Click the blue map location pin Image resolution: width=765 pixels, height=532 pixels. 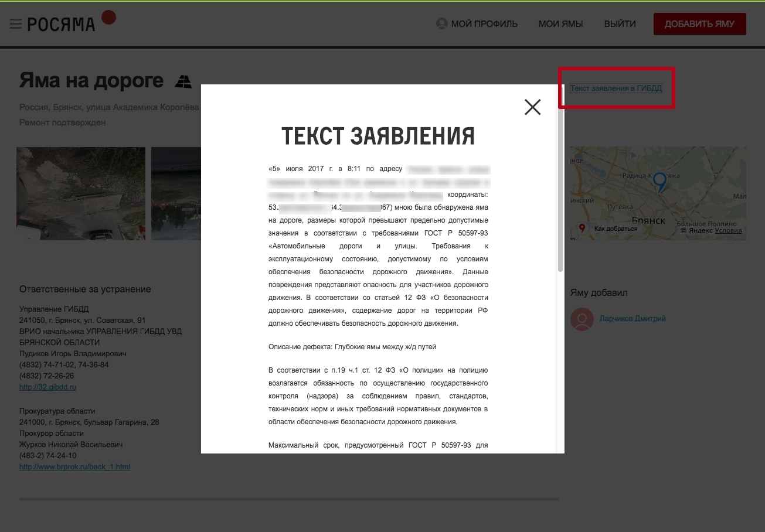(660, 182)
